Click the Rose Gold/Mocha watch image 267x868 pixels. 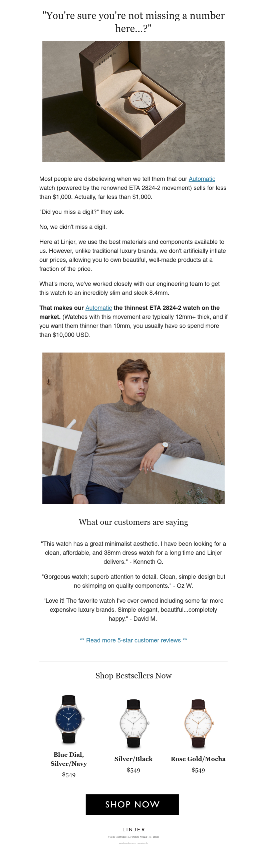coord(198,723)
